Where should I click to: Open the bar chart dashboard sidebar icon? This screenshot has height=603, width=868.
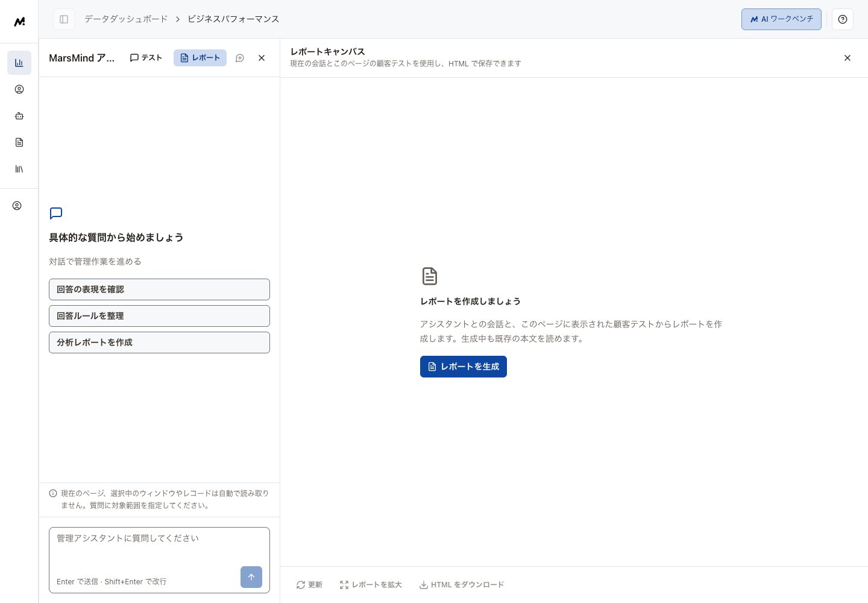(x=19, y=63)
